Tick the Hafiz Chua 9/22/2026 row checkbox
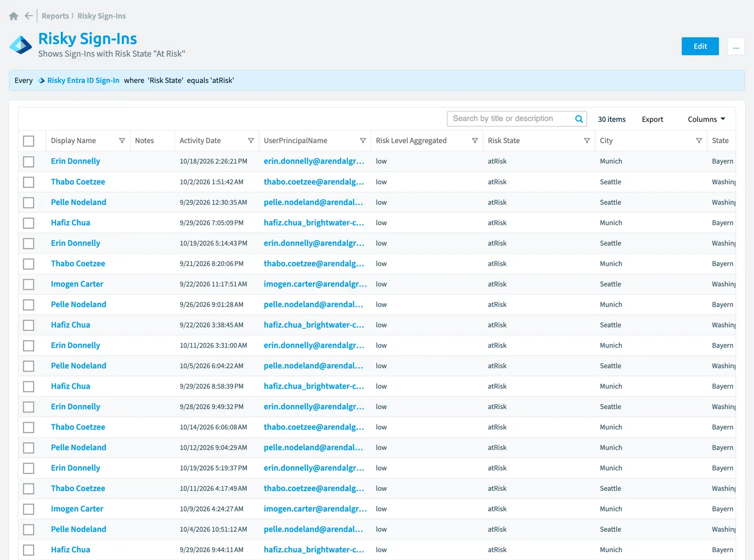The image size is (754, 560). (x=29, y=325)
